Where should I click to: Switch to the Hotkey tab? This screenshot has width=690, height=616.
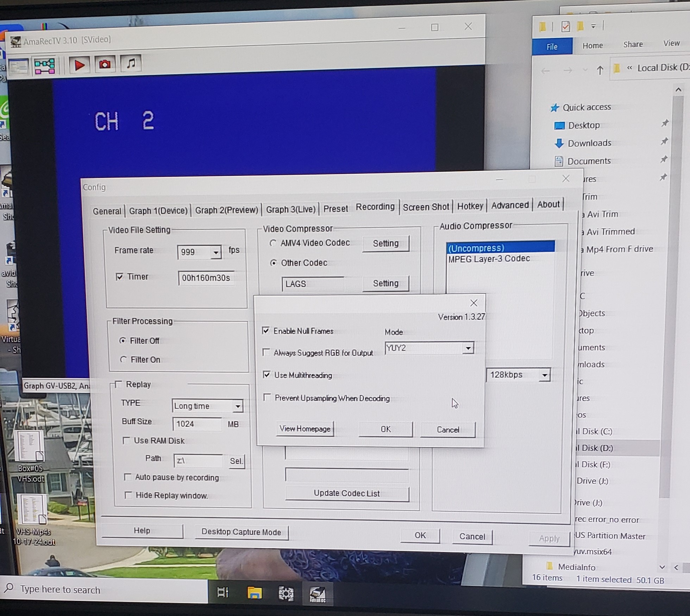coord(470,206)
